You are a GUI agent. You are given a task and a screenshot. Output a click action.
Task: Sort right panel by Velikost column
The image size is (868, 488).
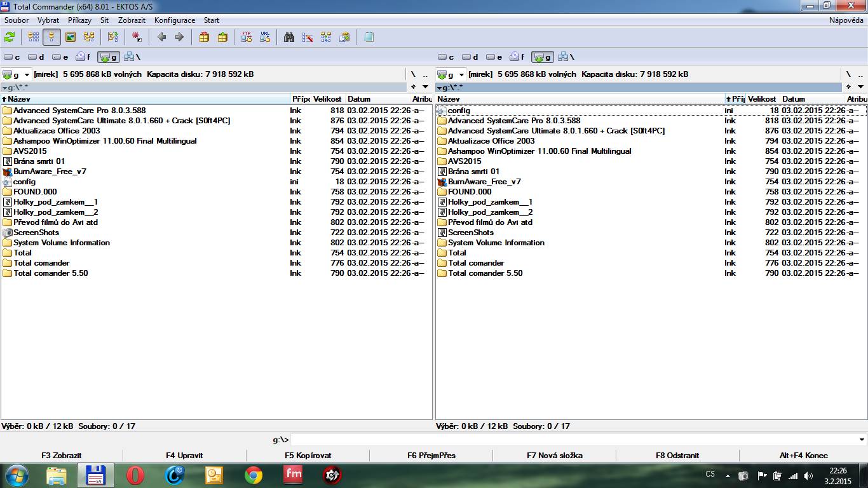(762, 99)
